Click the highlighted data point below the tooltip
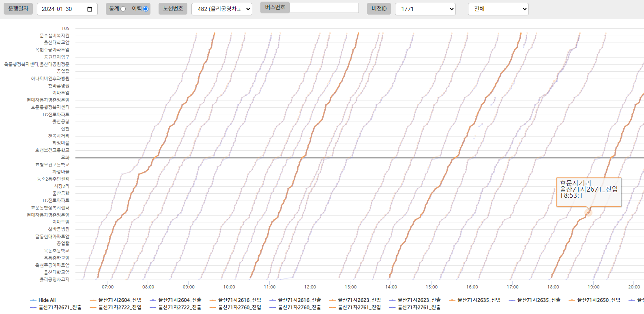The height and width of the screenshot is (314, 644). [588, 212]
